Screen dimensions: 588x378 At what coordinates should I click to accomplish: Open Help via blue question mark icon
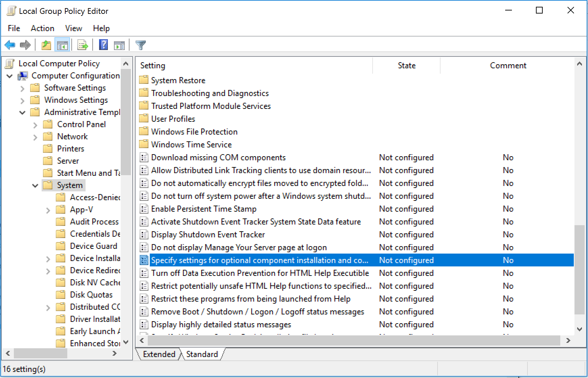tap(103, 45)
